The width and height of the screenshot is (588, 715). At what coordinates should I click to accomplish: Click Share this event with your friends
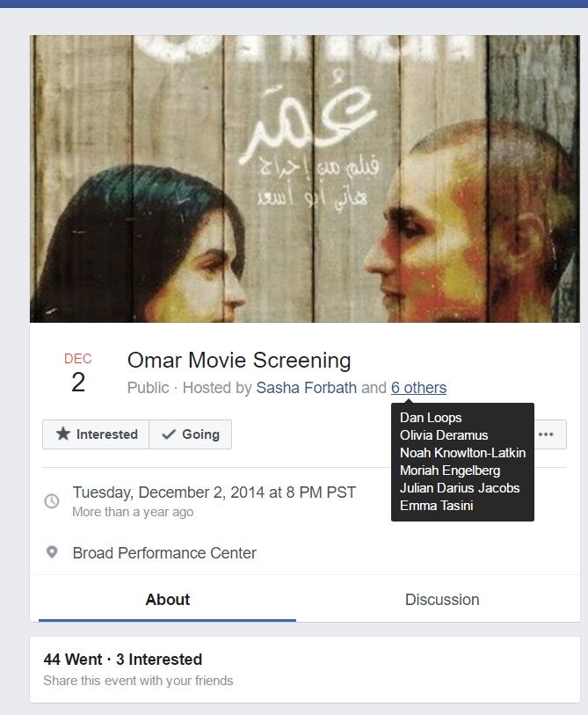[x=139, y=680]
